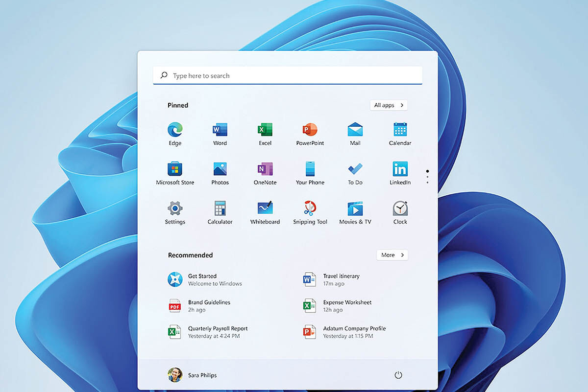Open the Edge browser
This screenshot has width=588, height=392.
(x=175, y=134)
